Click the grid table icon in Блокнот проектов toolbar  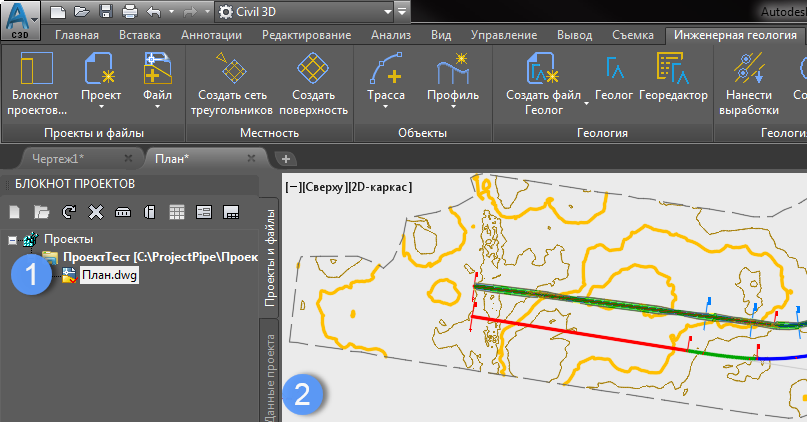(x=177, y=212)
